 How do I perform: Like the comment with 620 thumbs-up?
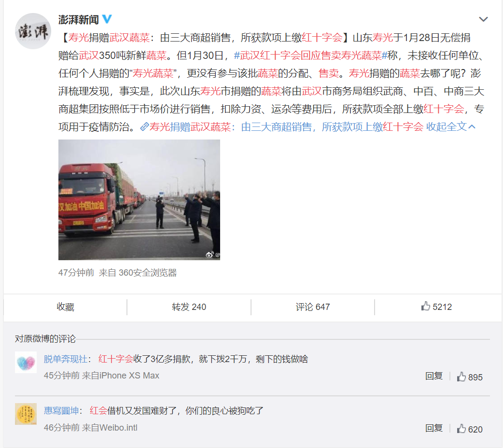(470, 429)
